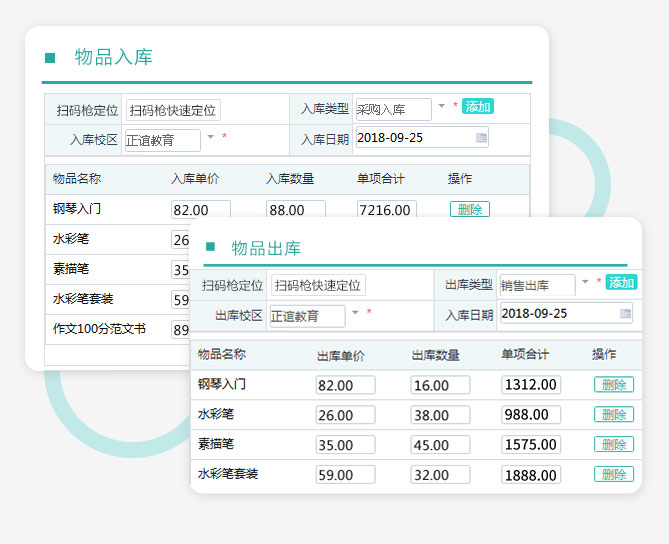The image size is (669, 544).
Task: Click teal square icon beside 物品入库 title
Action: pyautogui.click(x=50, y=58)
